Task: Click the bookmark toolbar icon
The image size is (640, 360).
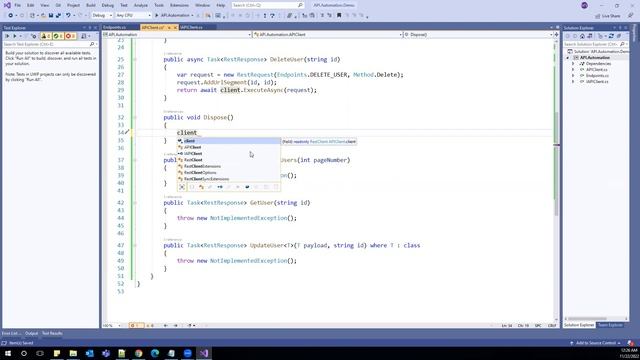Action: pos(339,16)
